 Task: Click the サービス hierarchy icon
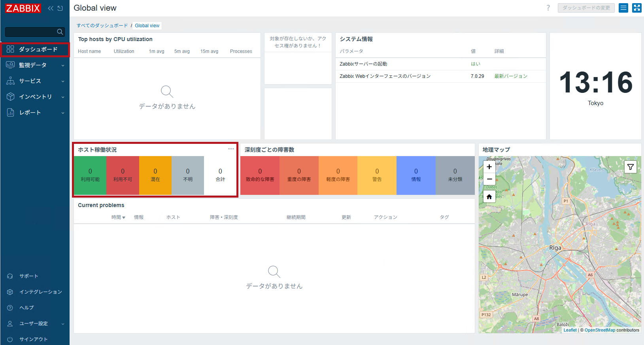point(10,81)
